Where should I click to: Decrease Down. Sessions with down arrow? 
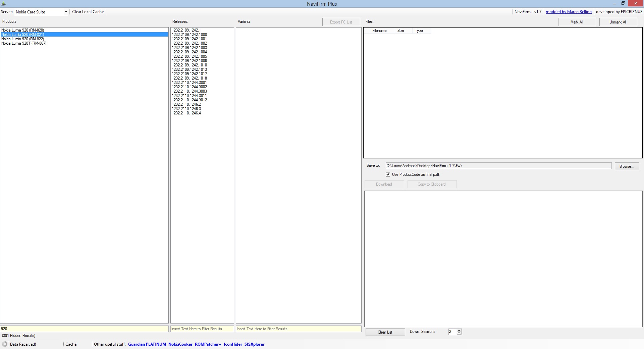pyautogui.click(x=459, y=333)
